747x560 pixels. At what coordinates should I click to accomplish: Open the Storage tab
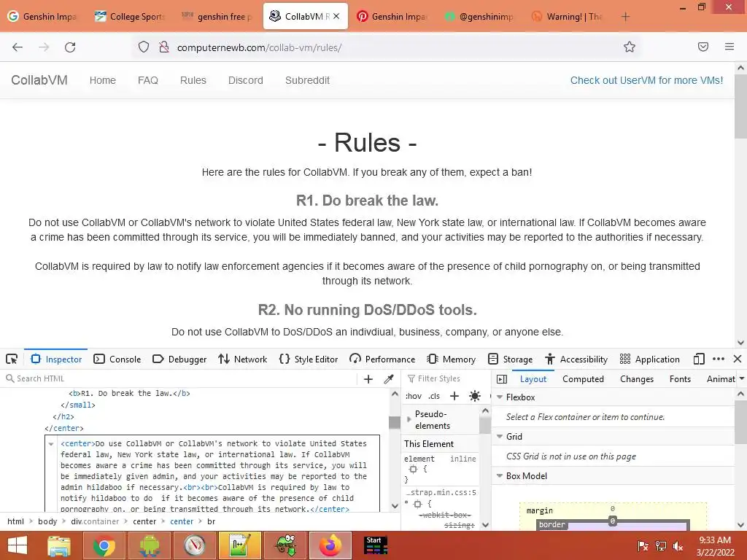[x=510, y=359]
